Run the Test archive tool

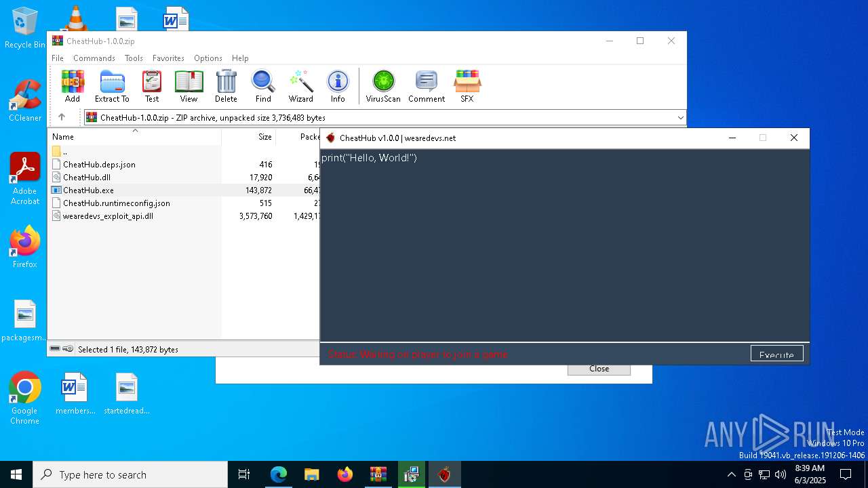pyautogui.click(x=152, y=86)
